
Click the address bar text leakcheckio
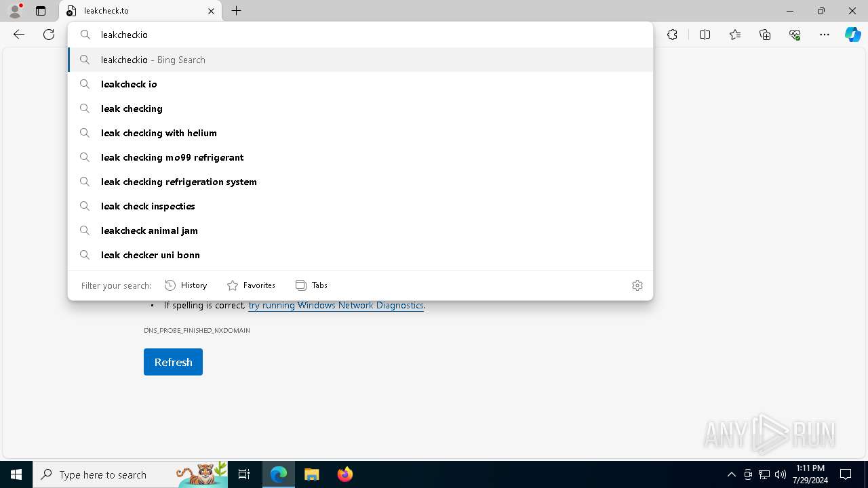click(124, 35)
